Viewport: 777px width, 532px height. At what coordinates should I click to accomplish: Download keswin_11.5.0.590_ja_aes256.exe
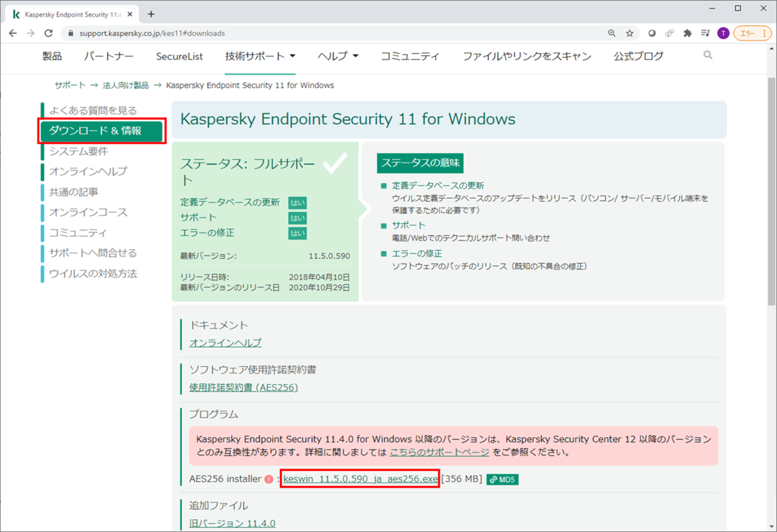click(360, 478)
